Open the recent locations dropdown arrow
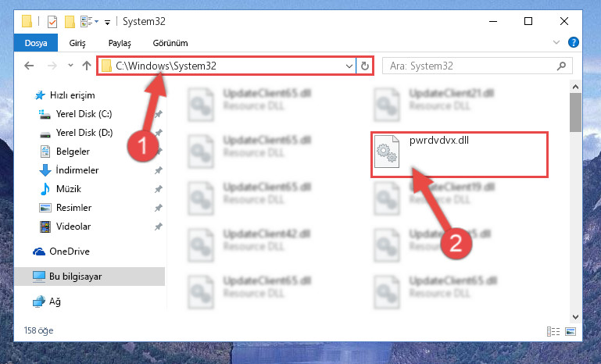 coord(70,66)
